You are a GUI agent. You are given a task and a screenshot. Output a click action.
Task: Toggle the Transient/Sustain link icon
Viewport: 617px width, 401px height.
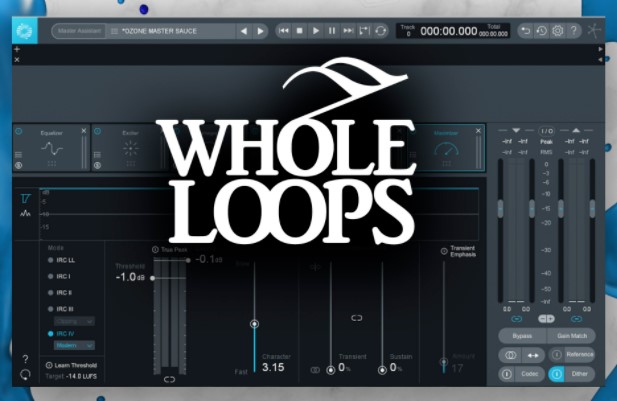[357, 318]
